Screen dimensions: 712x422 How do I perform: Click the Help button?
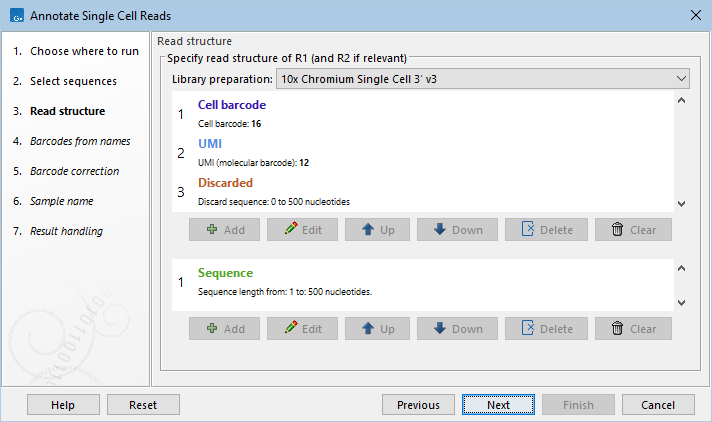tap(63, 405)
